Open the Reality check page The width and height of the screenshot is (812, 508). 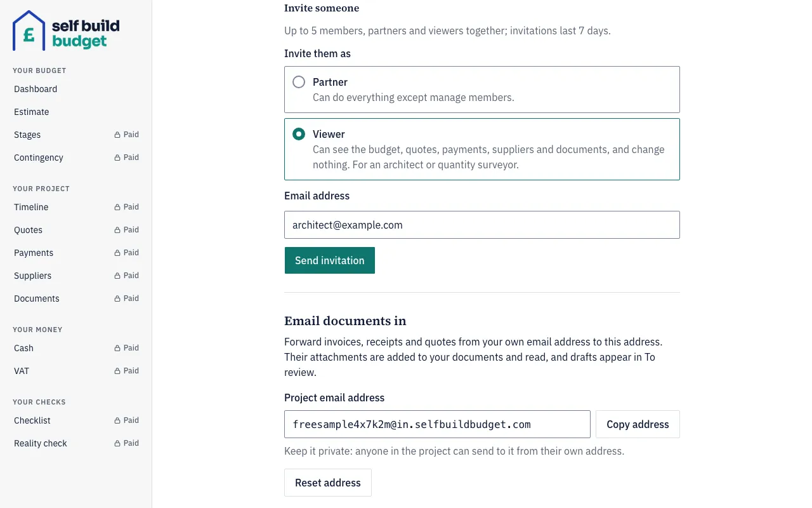pyautogui.click(x=76, y=443)
